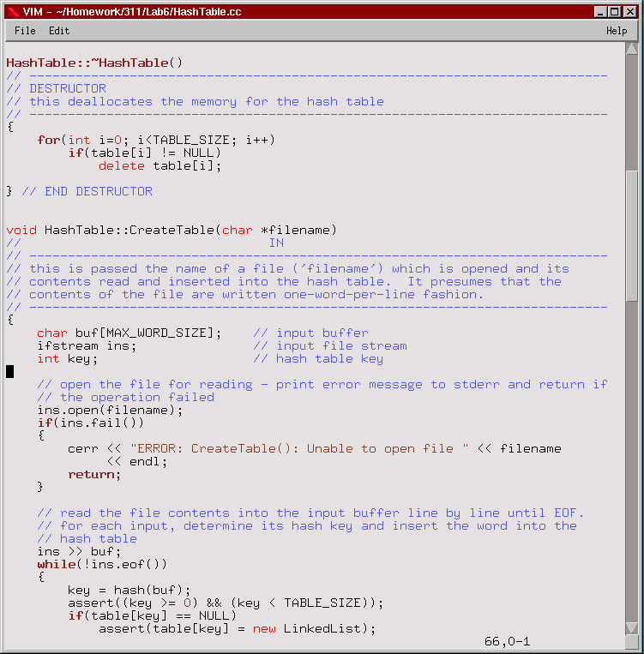Click the 'delete table[i];' statement

point(159,165)
